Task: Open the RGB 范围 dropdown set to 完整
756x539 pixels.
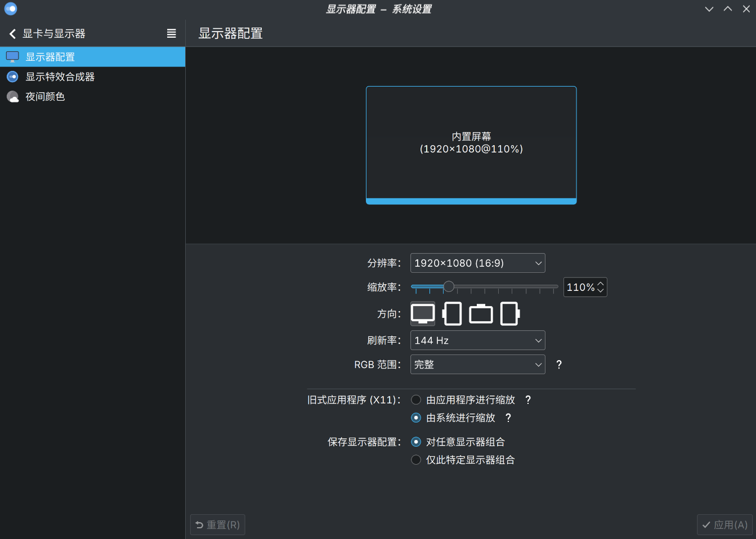Action: pos(477,365)
